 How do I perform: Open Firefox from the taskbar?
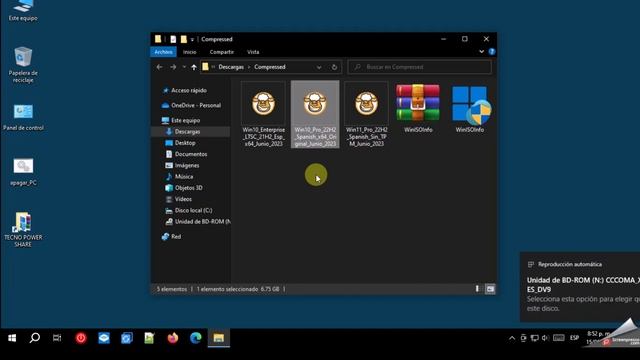[173, 338]
